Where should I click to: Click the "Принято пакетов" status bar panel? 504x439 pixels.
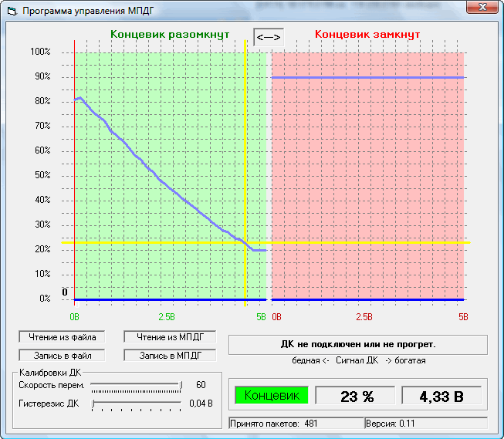tap(296, 424)
